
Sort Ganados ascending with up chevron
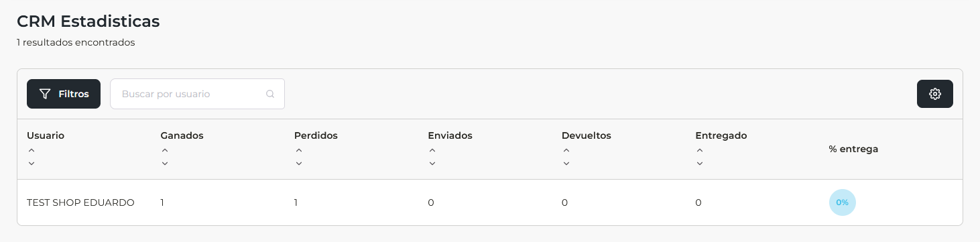tap(165, 151)
